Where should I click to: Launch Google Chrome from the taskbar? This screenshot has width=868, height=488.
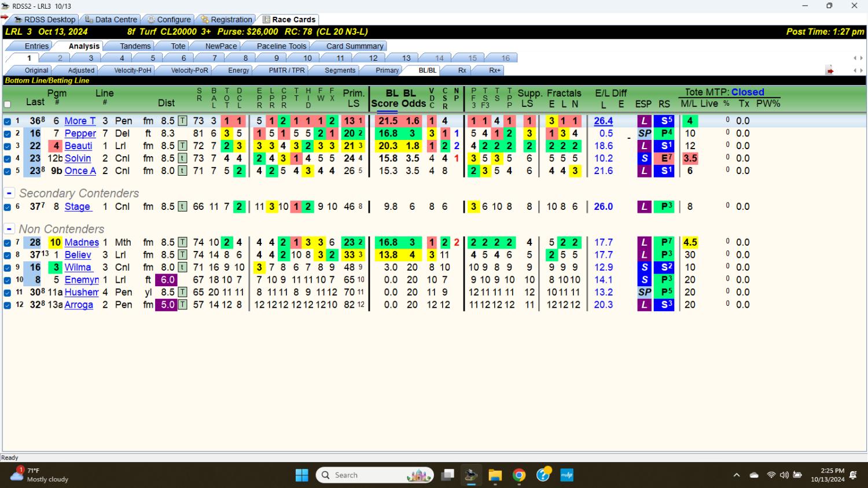pyautogui.click(x=519, y=475)
